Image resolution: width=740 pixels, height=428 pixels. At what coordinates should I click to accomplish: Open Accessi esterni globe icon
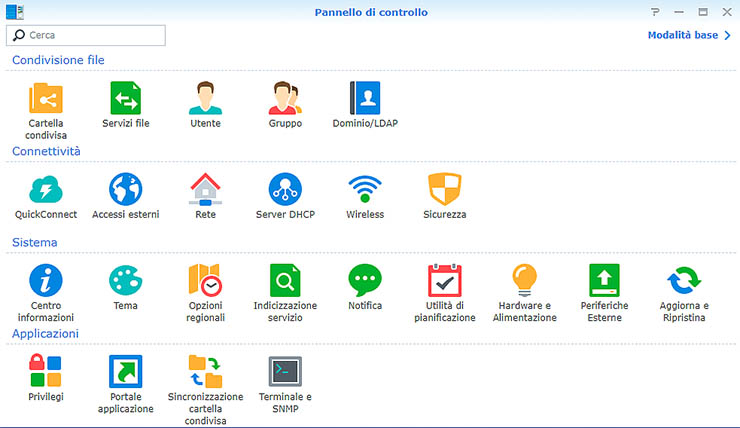pos(125,189)
